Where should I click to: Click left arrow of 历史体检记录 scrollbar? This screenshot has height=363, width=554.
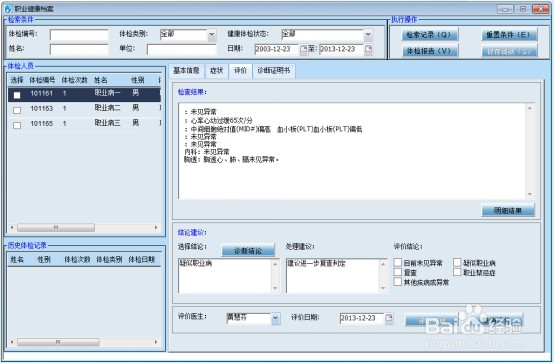pos(12,342)
